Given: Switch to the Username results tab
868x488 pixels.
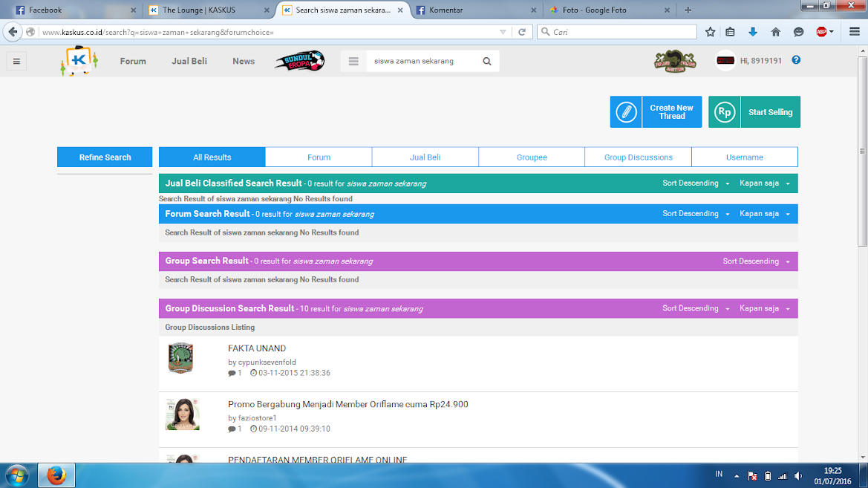Looking at the screenshot, I should 745,157.
